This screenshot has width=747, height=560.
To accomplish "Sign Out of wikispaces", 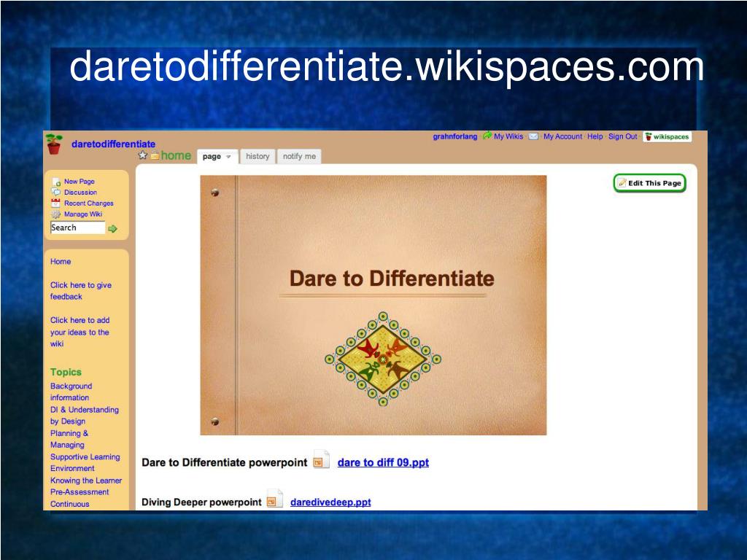I will pos(623,136).
